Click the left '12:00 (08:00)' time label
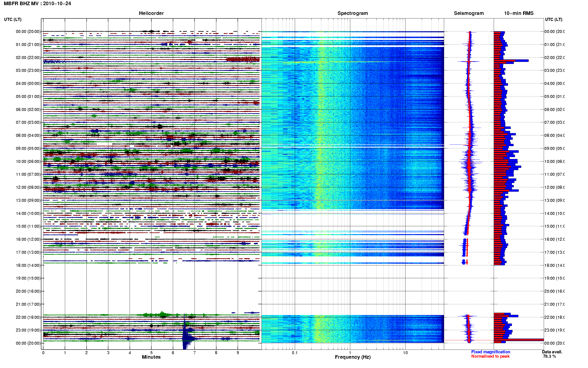This screenshot has width=588, height=368. point(28,187)
